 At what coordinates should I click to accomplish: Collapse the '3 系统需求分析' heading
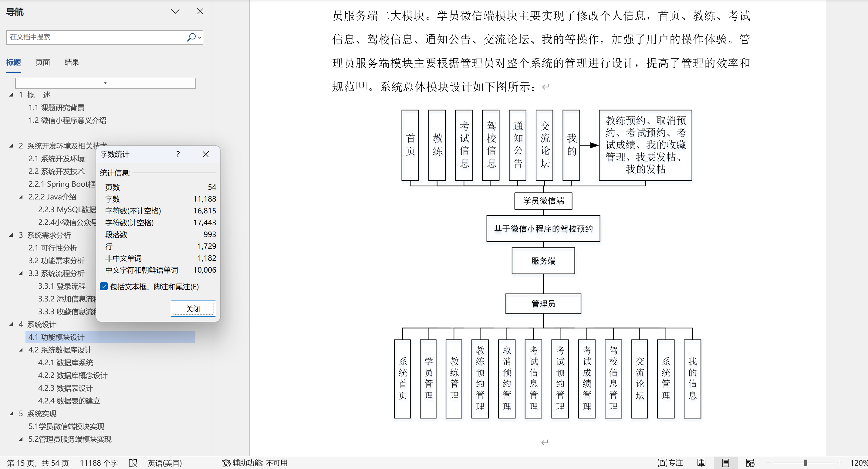[11, 235]
